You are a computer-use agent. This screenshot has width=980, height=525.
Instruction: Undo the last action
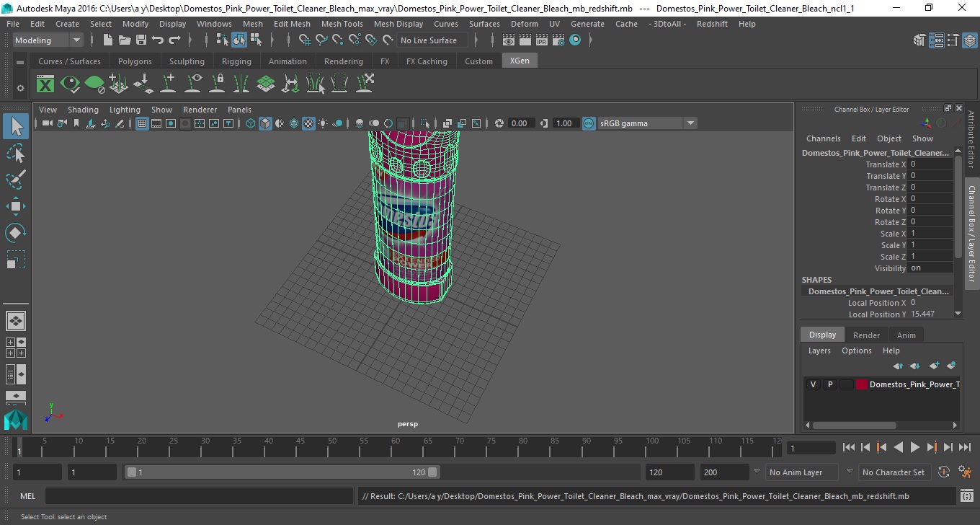click(x=158, y=40)
